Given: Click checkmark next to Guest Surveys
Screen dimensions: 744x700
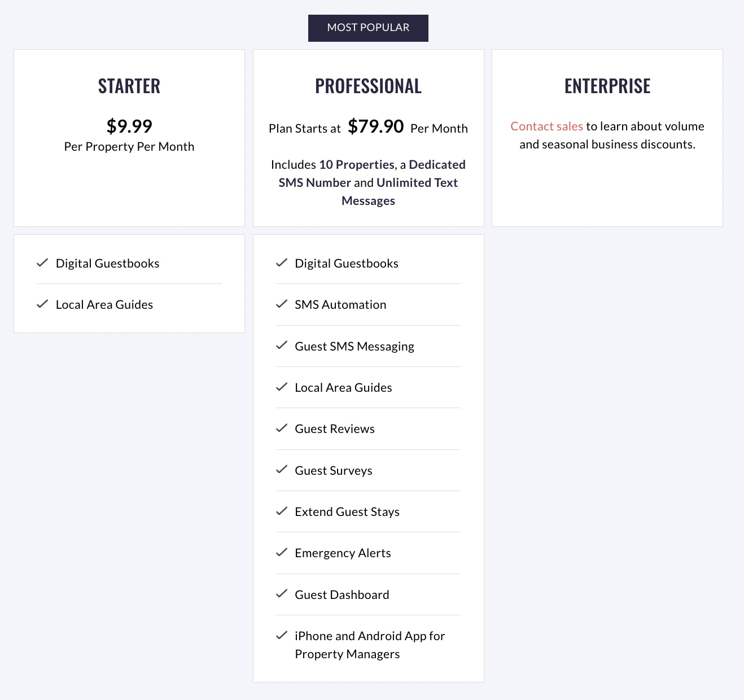Looking at the screenshot, I should tap(282, 469).
